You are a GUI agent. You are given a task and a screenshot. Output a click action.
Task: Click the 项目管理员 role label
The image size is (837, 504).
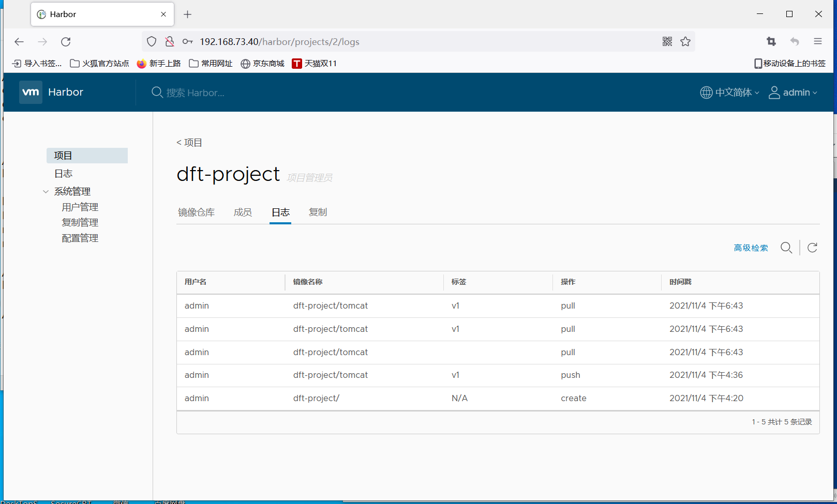click(x=309, y=178)
